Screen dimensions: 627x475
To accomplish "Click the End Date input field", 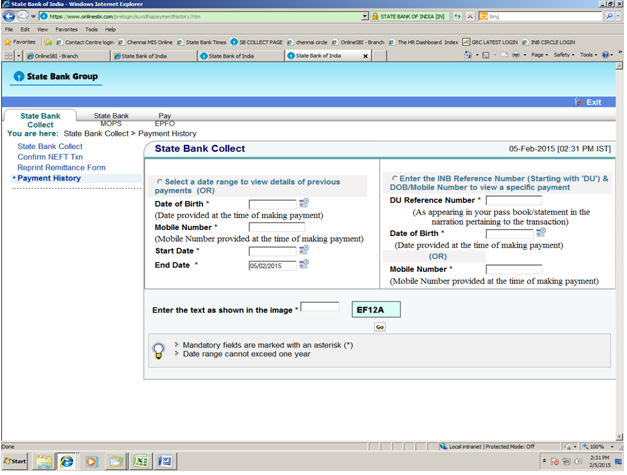I will click(272, 265).
